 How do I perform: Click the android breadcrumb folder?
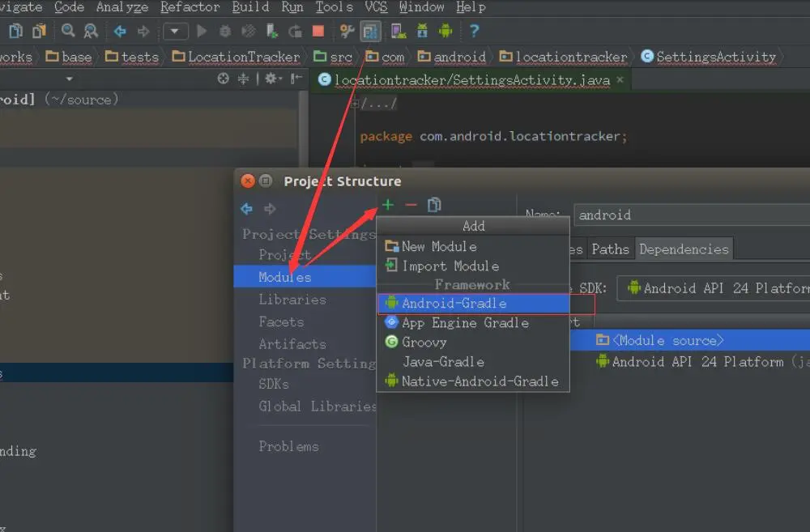coord(451,57)
